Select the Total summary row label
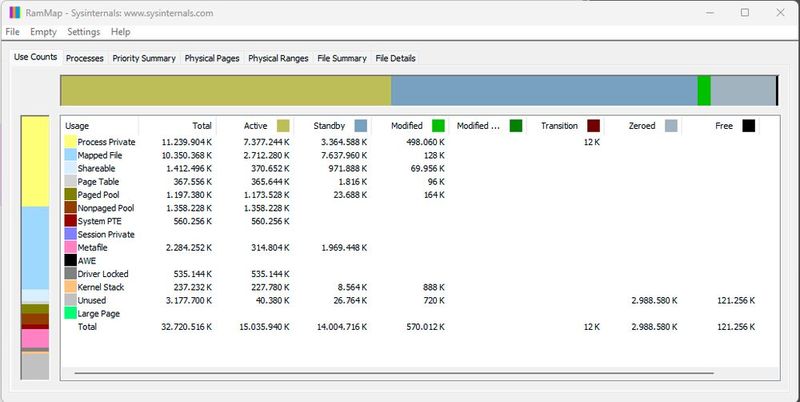This screenshot has height=402, width=800. pyautogui.click(x=87, y=326)
